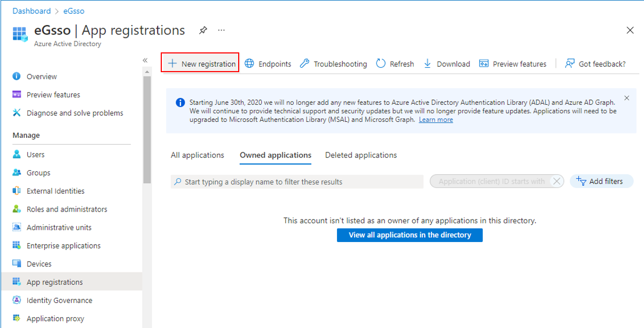Click the sidebar Preview features icon

click(x=17, y=95)
